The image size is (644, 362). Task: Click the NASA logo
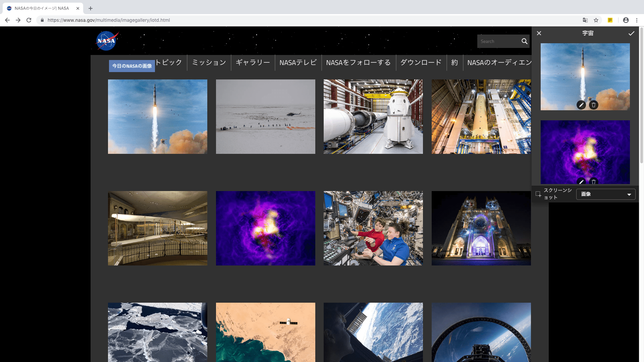(x=107, y=41)
